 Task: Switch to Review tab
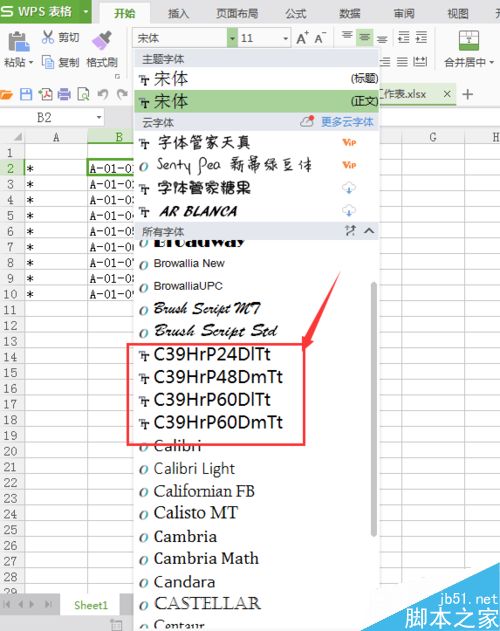[404, 14]
